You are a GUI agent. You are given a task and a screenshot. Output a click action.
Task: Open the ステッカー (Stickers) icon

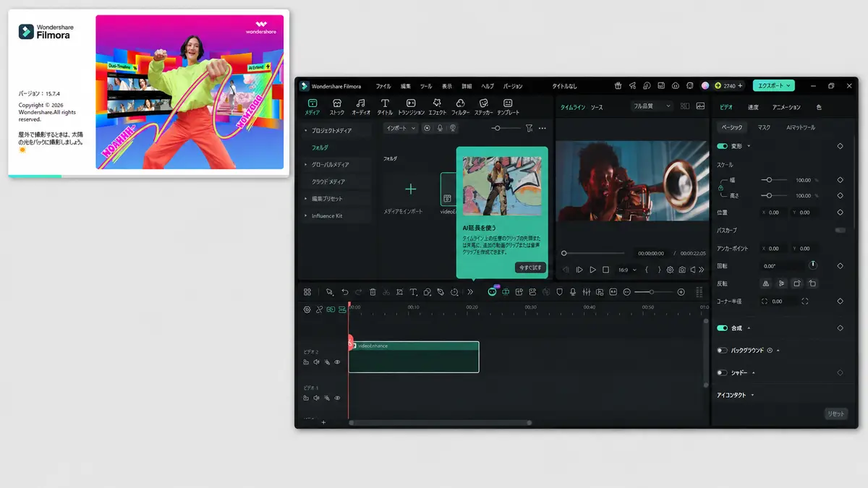point(483,107)
